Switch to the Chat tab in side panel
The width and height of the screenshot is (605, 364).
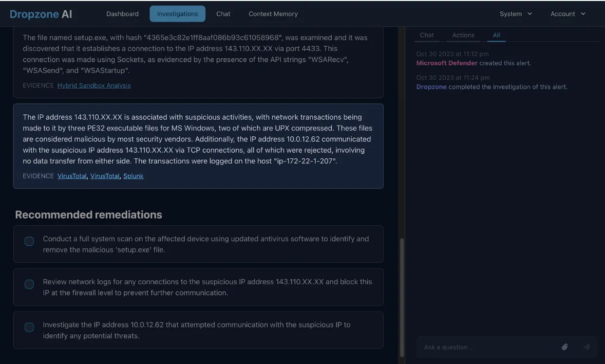pos(427,35)
